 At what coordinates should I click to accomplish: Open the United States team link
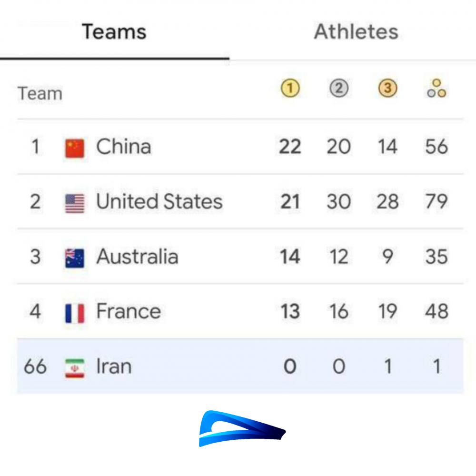[159, 201]
